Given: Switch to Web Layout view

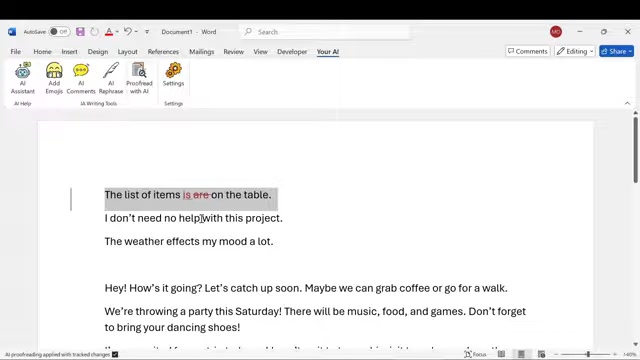Looking at the screenshot, I should 541,354.
